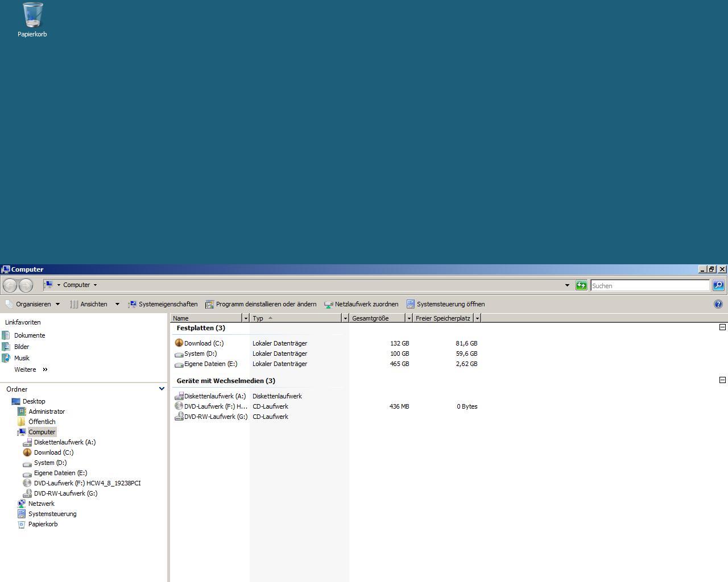Viewport: 728px width, 582px height.
Task: Select Systemsteuerung in folder tree
Action: click(x=52, y=514)
